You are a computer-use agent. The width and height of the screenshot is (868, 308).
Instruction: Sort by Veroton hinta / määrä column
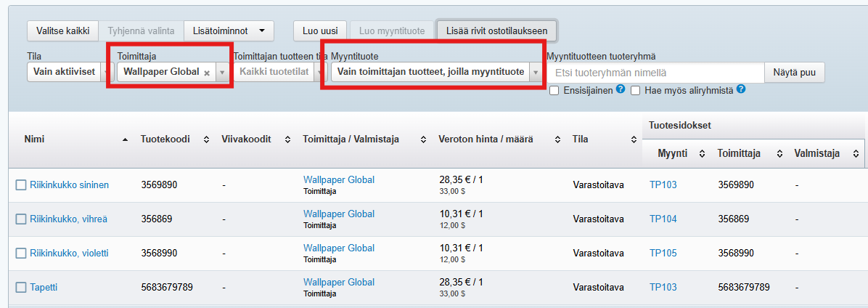point(557,139)
